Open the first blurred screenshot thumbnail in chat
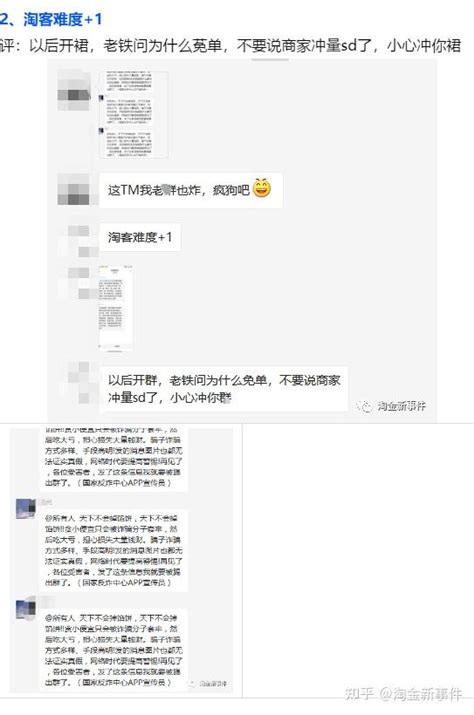The height and width of the screenshot is (715, 474). tap(133, 114)
